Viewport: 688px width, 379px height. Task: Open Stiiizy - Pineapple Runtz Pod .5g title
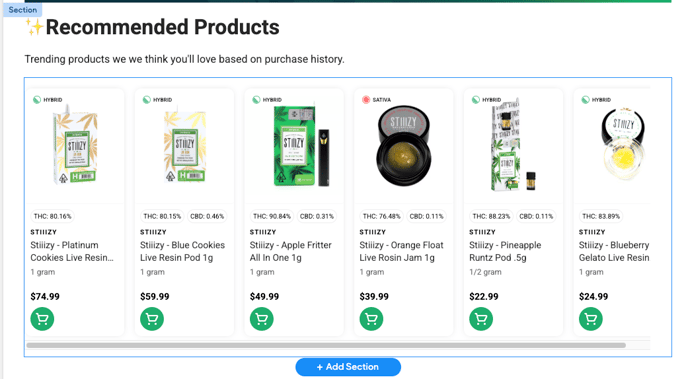(x=505, y=251)
